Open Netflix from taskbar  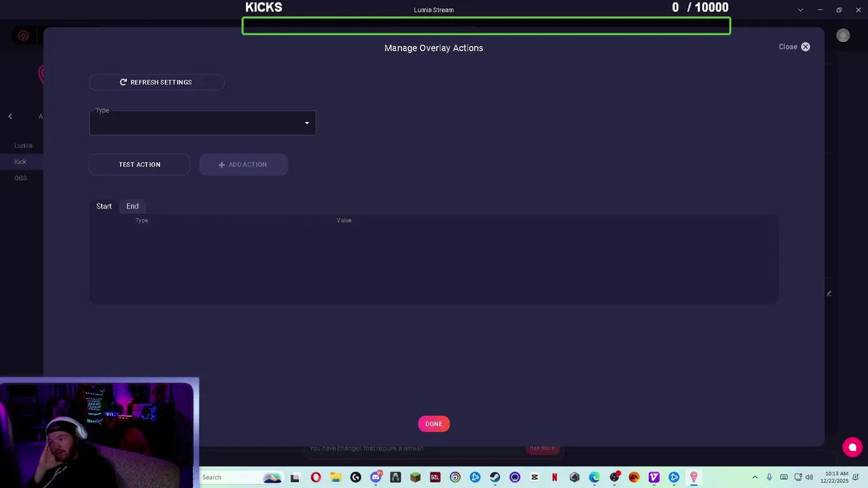(x=555, y=478)
